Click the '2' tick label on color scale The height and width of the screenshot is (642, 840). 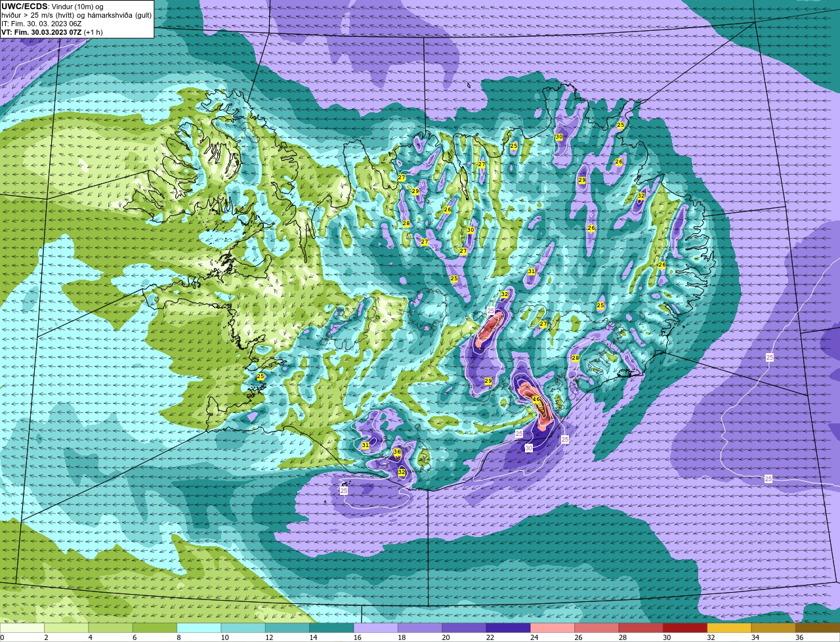(x=46, y=637)
